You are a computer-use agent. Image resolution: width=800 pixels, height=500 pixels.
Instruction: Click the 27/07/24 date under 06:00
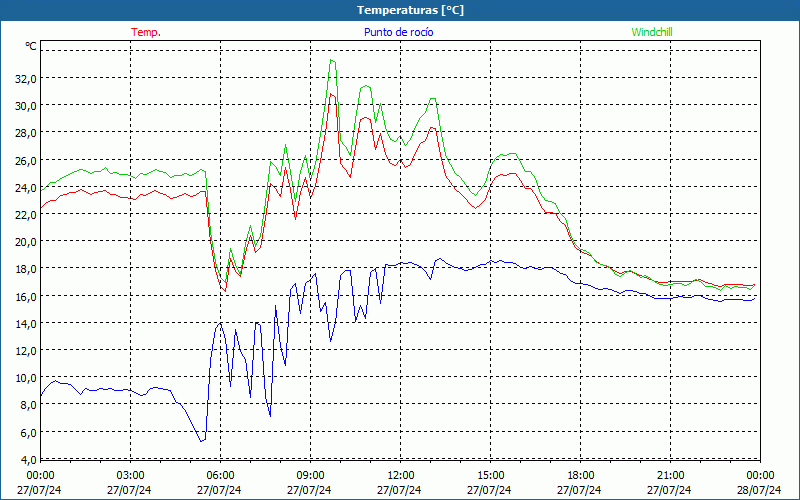(219, 490)
